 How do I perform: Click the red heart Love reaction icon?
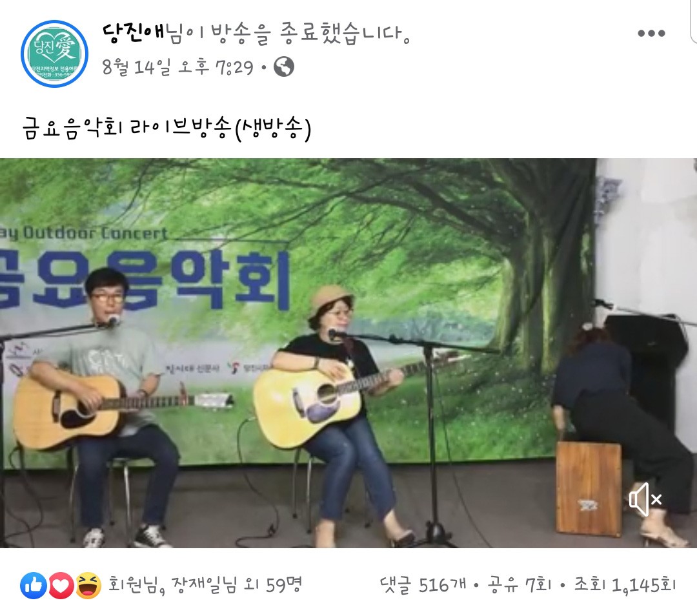[61, 585]
